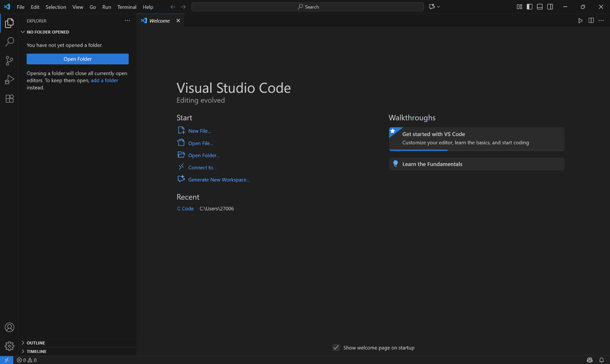Go back with the navigation arrow
Viewport: 610px width, 364px height.
pos(173,7)
